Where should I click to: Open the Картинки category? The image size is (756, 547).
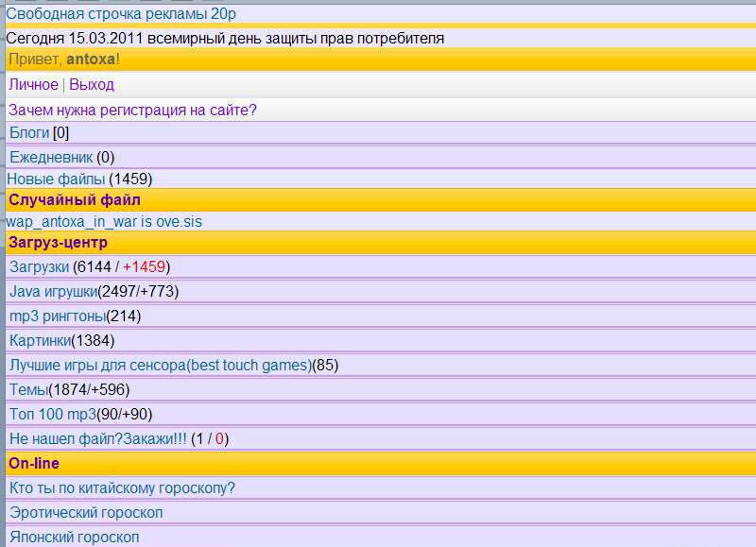tap(40, 341)
